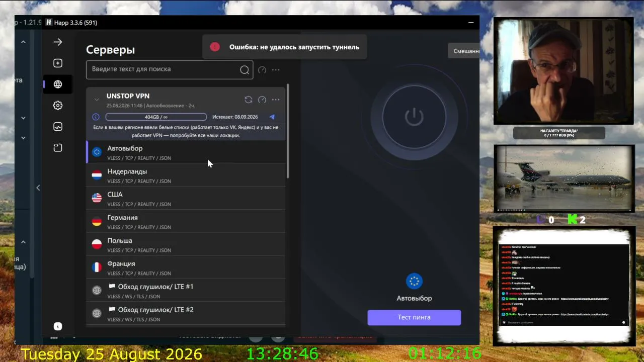Open the info icon at sidebar bottom
This screenshot has width=644, height=362.
(58, 326)
